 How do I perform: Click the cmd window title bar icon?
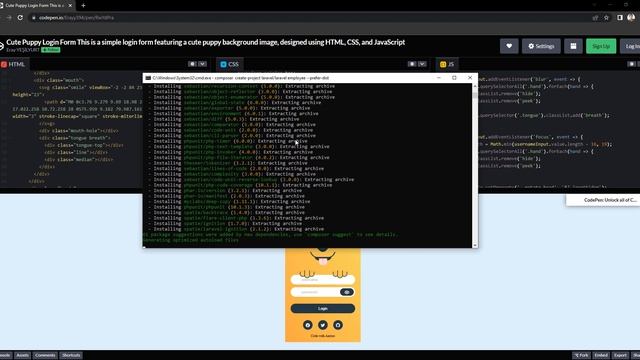pyautogui.click(x=148, y=78)
